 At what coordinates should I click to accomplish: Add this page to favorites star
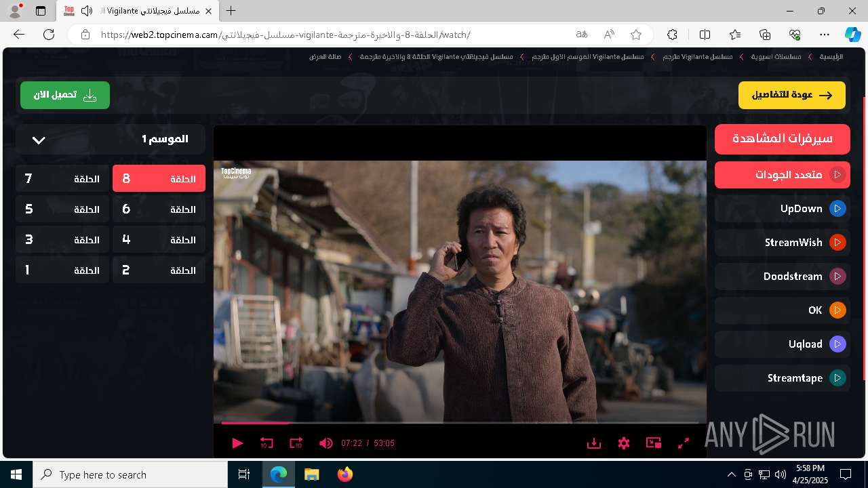tap(635, 35)
